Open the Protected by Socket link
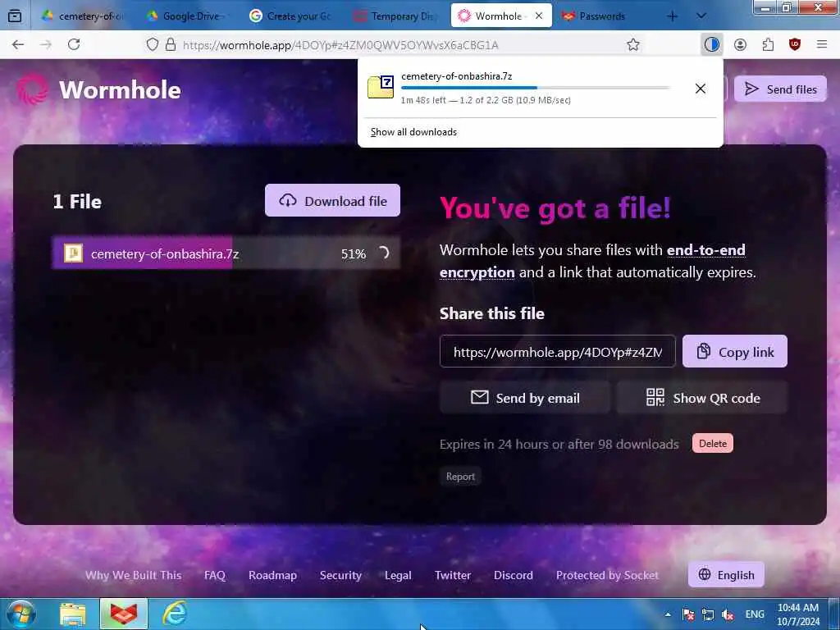 tap(608, 575)
